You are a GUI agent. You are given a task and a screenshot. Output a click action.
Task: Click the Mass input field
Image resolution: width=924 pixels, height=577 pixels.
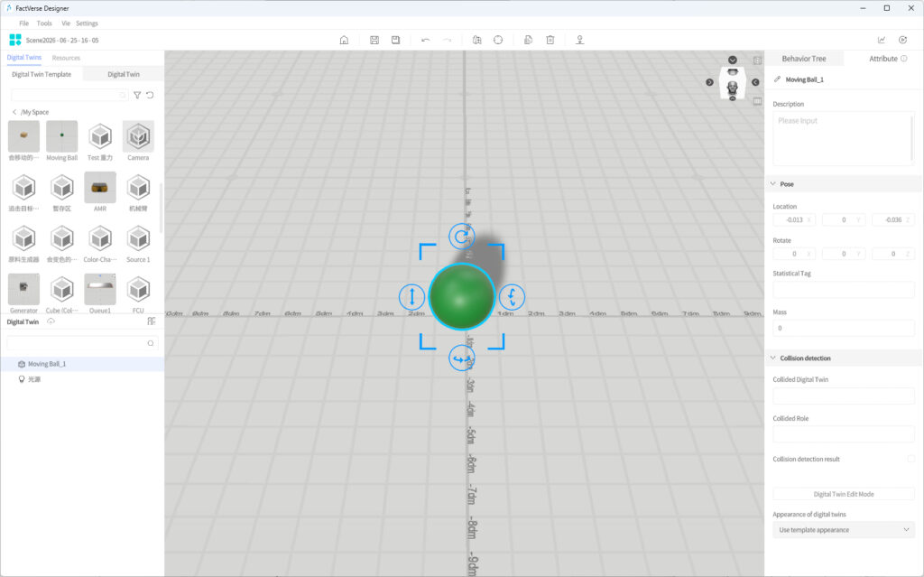point(844,328)
